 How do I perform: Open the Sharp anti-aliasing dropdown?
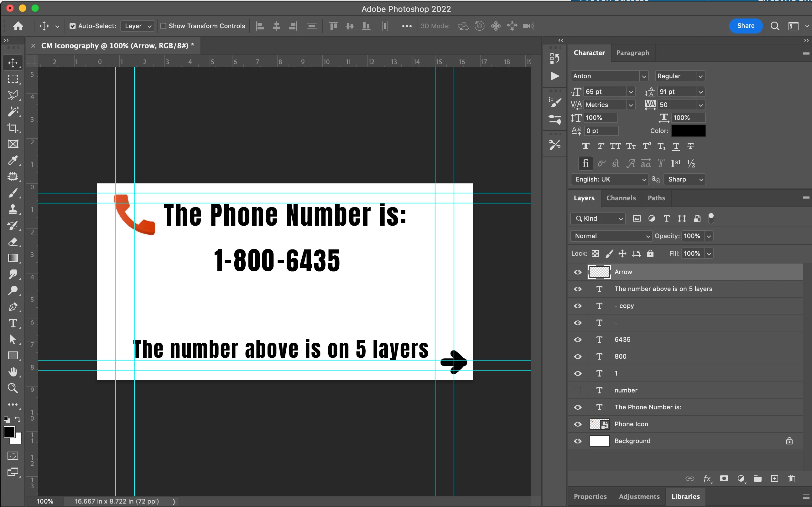click(x=684, y=179)
